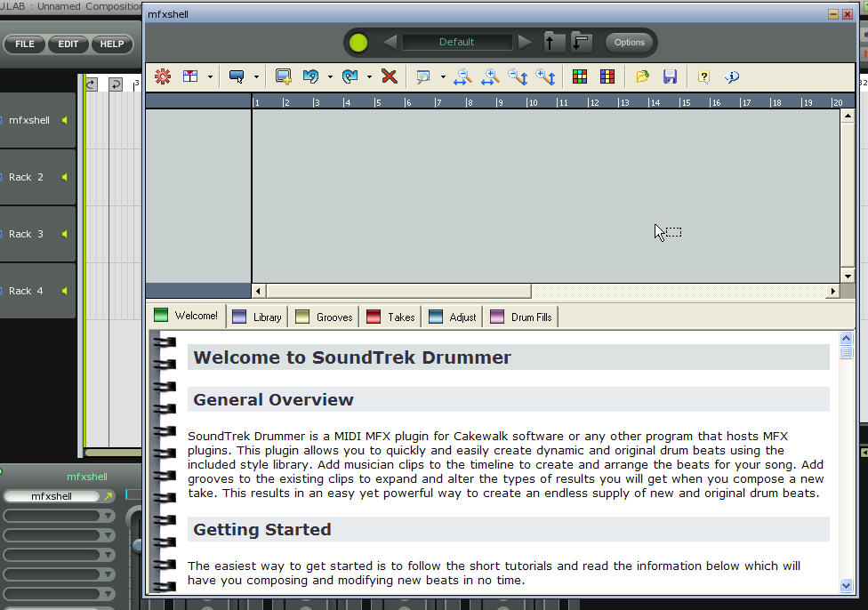Viewport: 868px width, 610px height.
Task: Open the dropdown next to table layout icon
Action: click(210, 77)
